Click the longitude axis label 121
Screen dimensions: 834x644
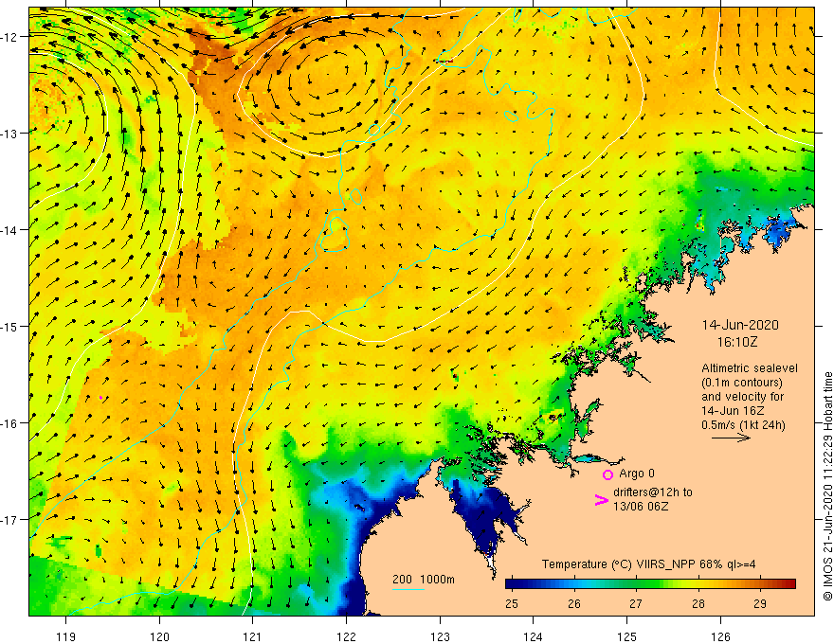point(253,636)
